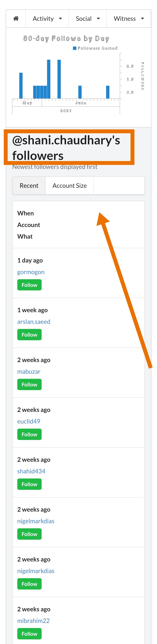Open the Activity dropdown menu

[x=47, y=18]
